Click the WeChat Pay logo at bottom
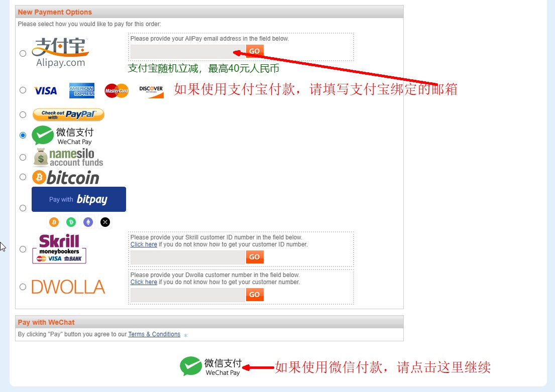This screenshot has height=392, width=555. click(211, 366)
